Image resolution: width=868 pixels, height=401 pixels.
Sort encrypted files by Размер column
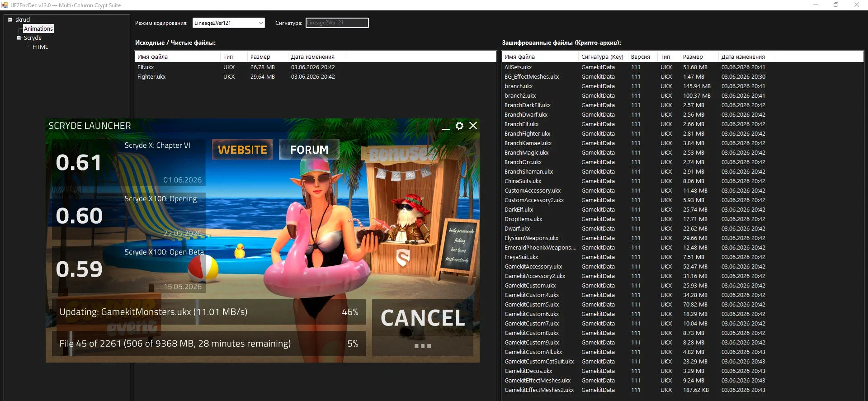point(699,57)
